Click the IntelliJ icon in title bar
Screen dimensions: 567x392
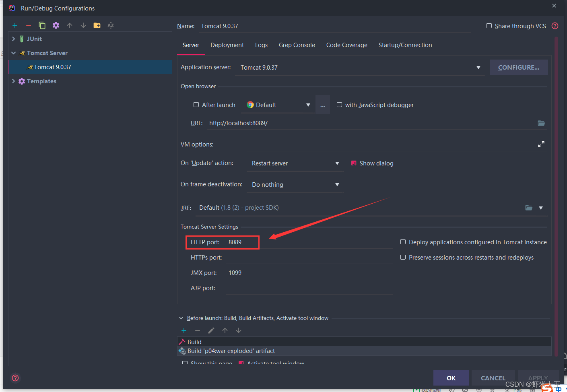tap(12, 8)
